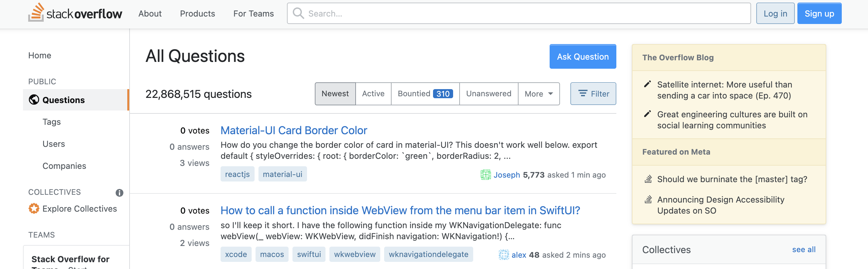Screen dimensions: 868x269
Task: Open the WebView SwiftUI question
Action: (400, 210)
